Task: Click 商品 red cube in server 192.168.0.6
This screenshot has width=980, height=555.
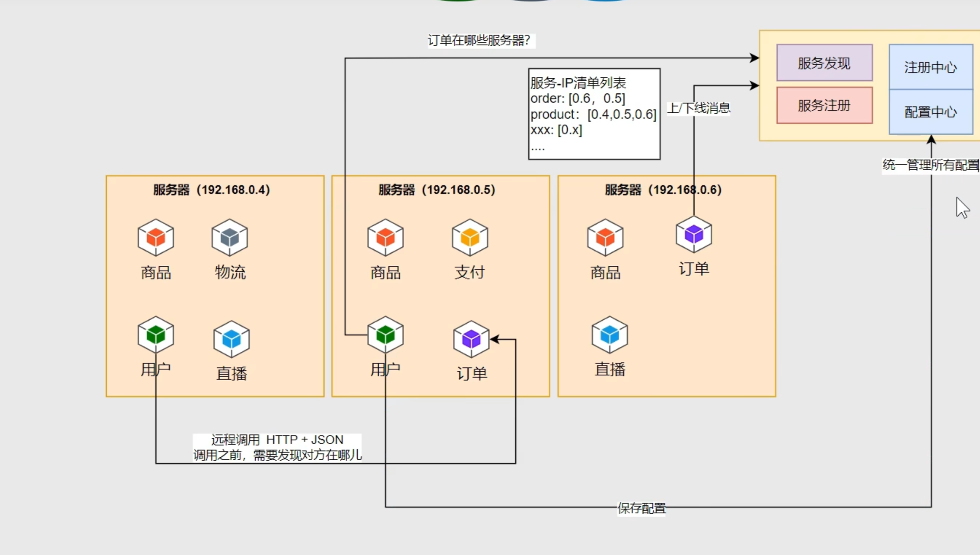Action: 605,237
